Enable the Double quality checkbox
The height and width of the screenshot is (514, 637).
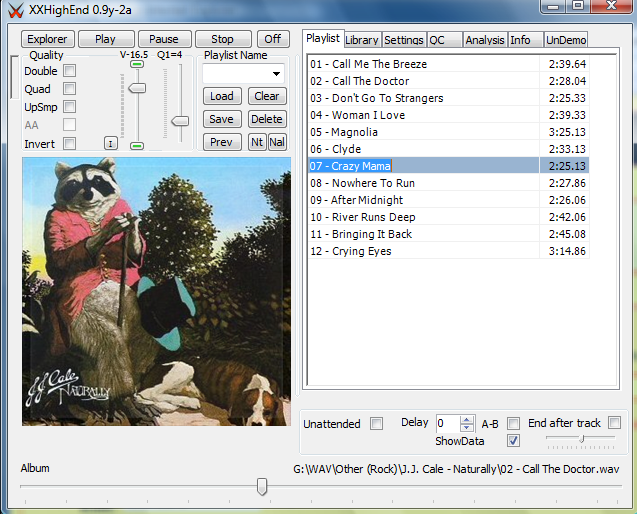click(x=69, y=71)
